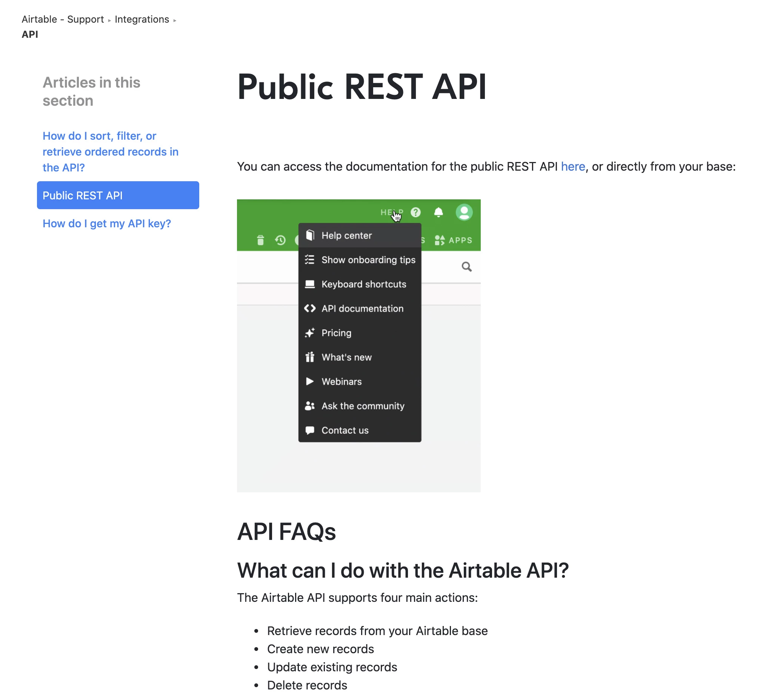This screenshot has height=700, width=763.
Task: Click the HELP label in green header
Action: [x=392, y=212]
